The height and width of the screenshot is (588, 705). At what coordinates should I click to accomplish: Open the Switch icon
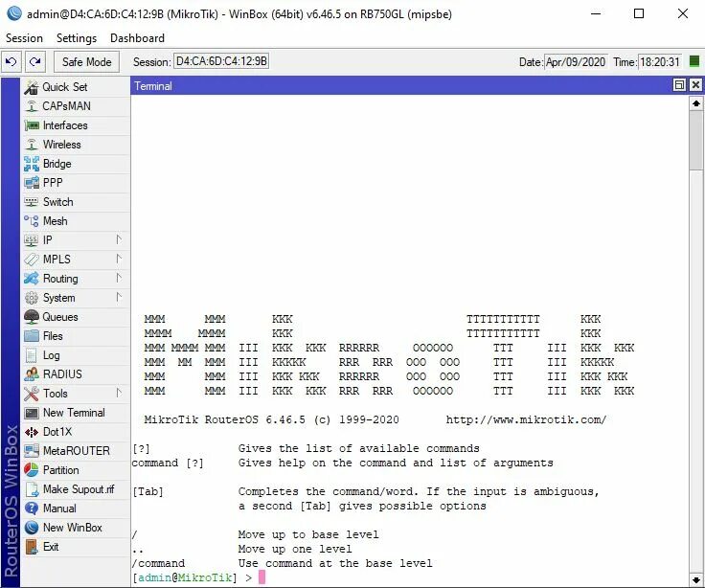click(x=31, y=202)
